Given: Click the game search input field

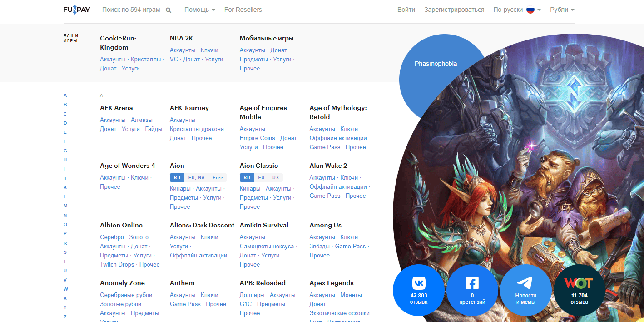Looking at the screenshot, I should click(131, 10).
